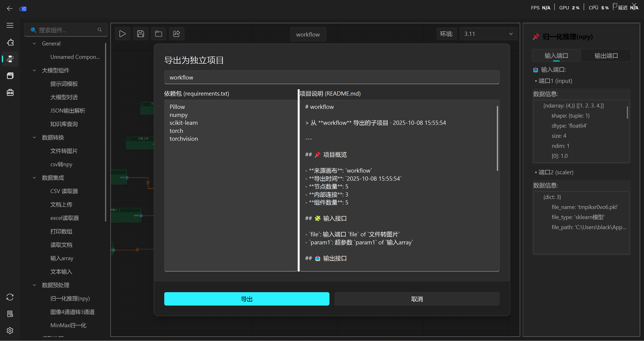Click into the requirements.txt text area

[231, 185]
